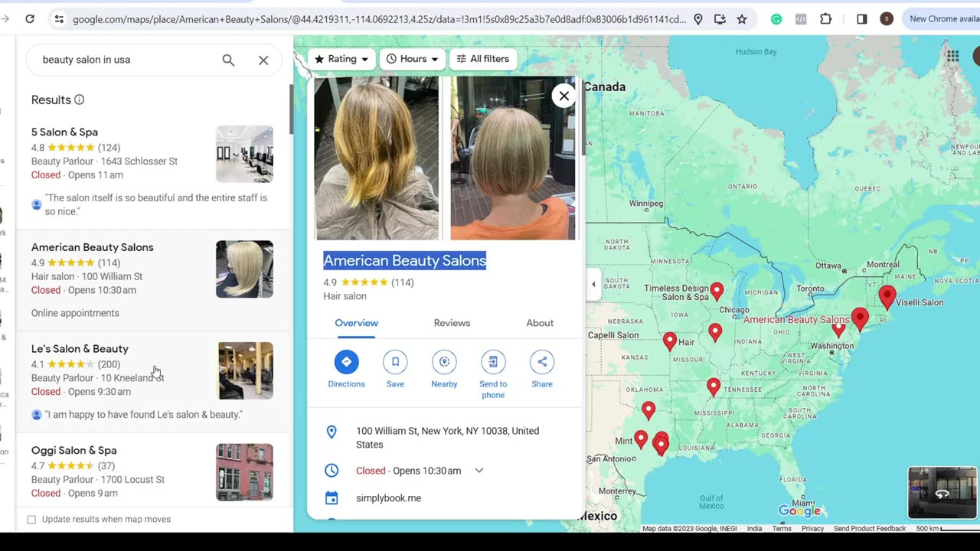Collapse the side panel arrow
This screenshot has width=980, height=551.
[593, 284]
